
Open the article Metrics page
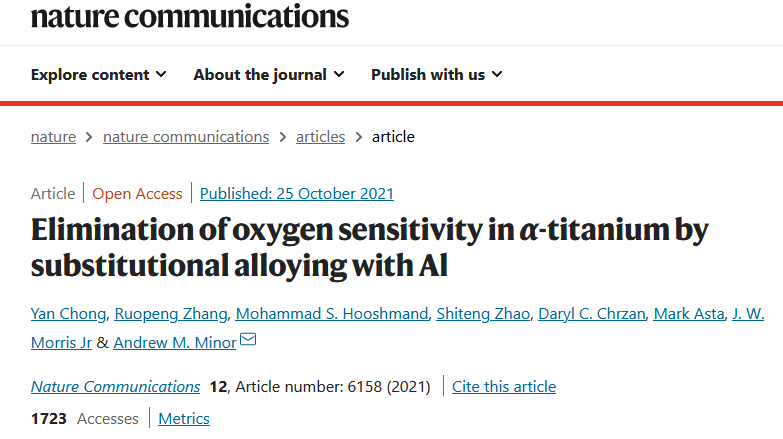(184, 419)
